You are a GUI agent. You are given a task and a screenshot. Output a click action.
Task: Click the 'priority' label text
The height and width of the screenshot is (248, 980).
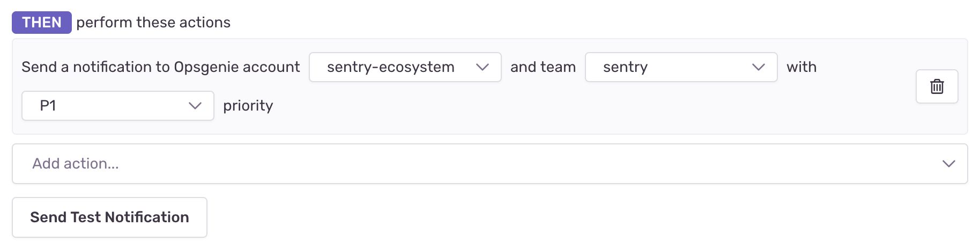pyautogui.click(x=248, y=106)
